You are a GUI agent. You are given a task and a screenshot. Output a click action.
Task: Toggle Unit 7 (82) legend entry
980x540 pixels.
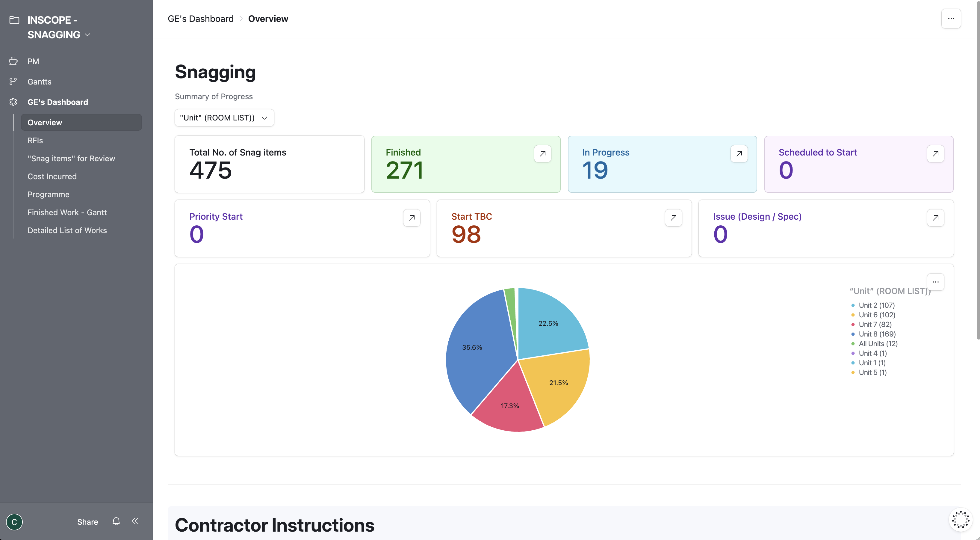point(871,324)
